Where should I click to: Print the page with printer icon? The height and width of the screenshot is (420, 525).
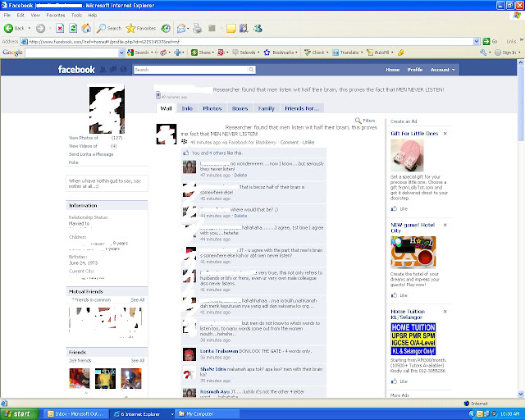(x=198, y=29)
